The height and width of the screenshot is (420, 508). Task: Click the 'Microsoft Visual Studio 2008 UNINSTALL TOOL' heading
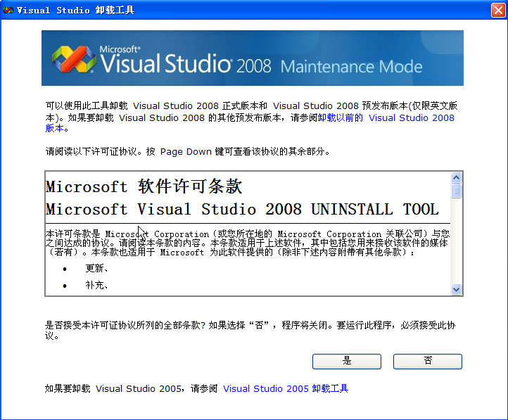pos(242,209)
